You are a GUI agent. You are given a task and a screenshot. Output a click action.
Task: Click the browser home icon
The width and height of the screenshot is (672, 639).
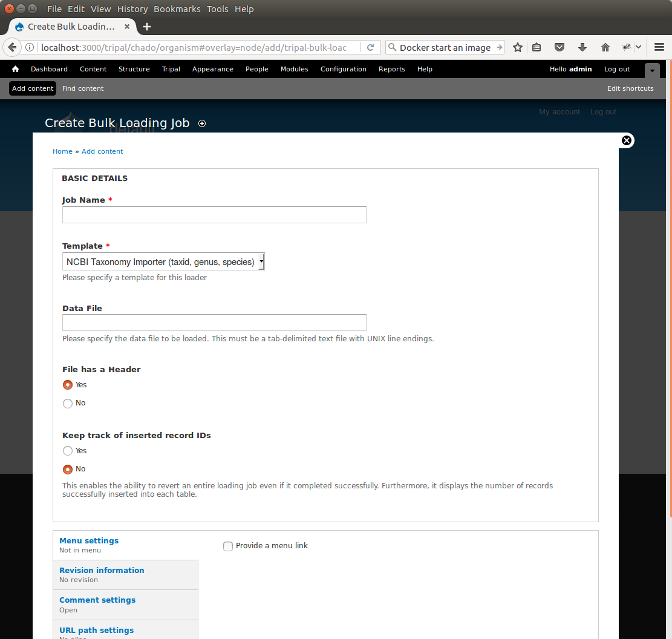pyautogui.click(x=605, y=47)
